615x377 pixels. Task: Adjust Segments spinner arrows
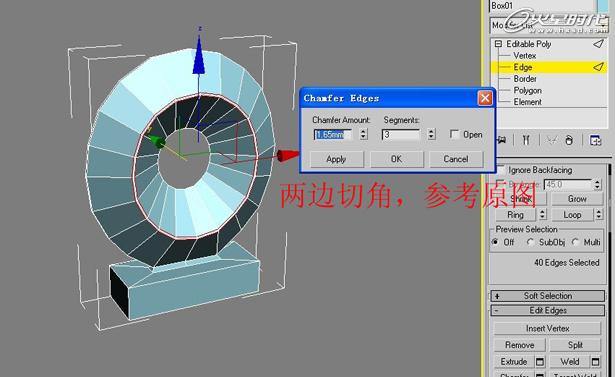coord(431,135)
